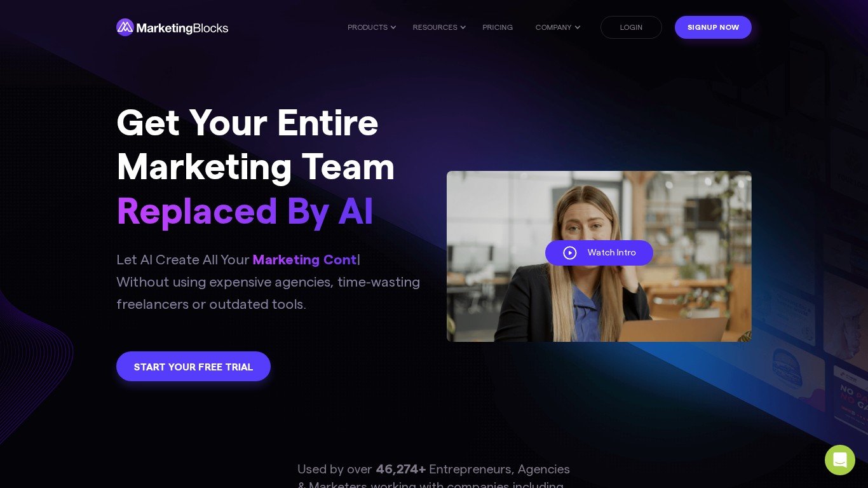Viewport: 868px width, 488px height.
Task: Click the Watch Intro text label
Action: click(x=611, y=253)
